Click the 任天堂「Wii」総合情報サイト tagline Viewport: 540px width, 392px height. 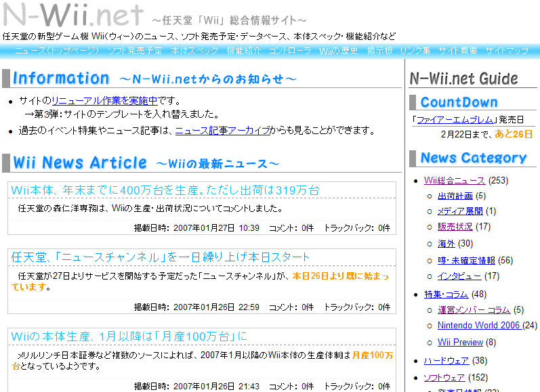[x=229, y=21]
